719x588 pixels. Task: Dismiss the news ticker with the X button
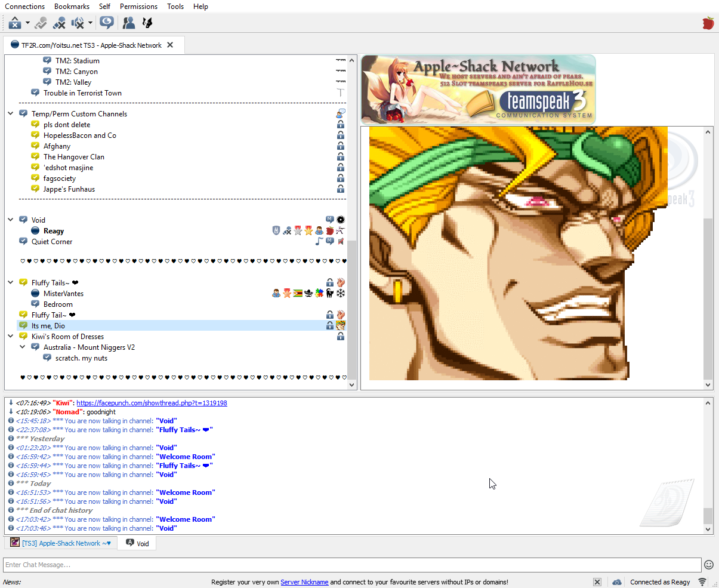597,582
